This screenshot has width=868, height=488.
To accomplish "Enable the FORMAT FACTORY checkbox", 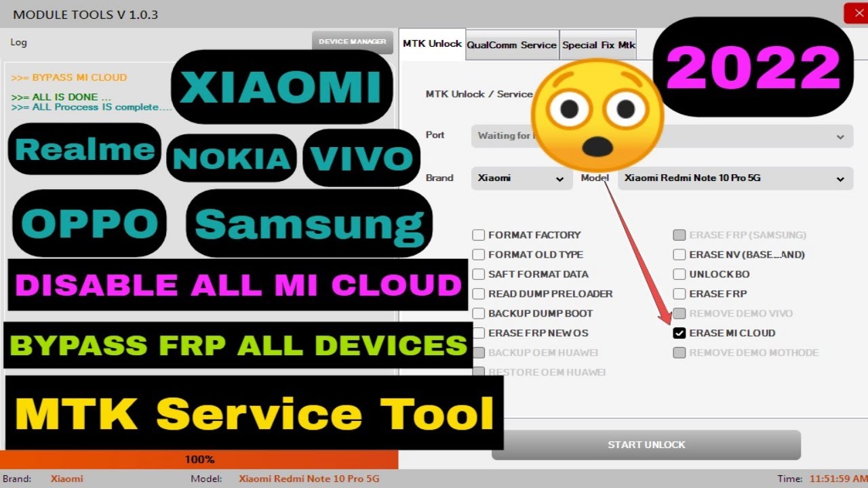I will pyautogui.click(x=479, y=235).
